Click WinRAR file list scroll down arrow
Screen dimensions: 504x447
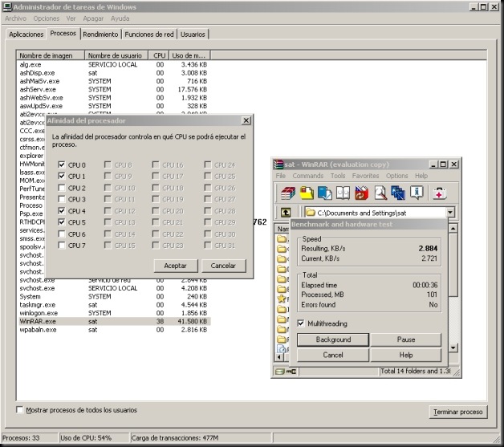[453, 347]
